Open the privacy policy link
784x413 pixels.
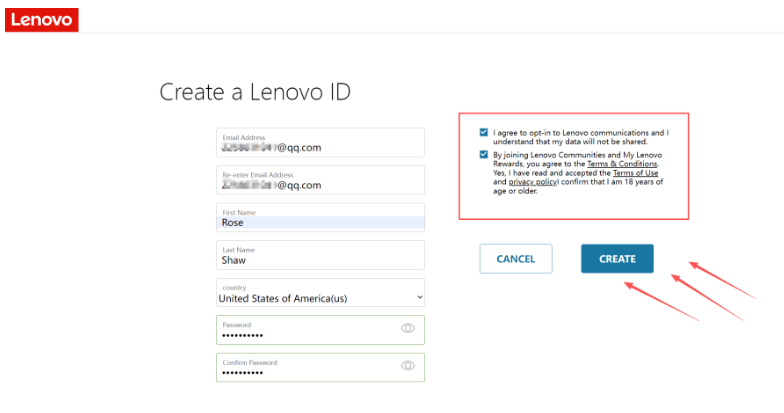pyautogui.click(x=532, y=182)
